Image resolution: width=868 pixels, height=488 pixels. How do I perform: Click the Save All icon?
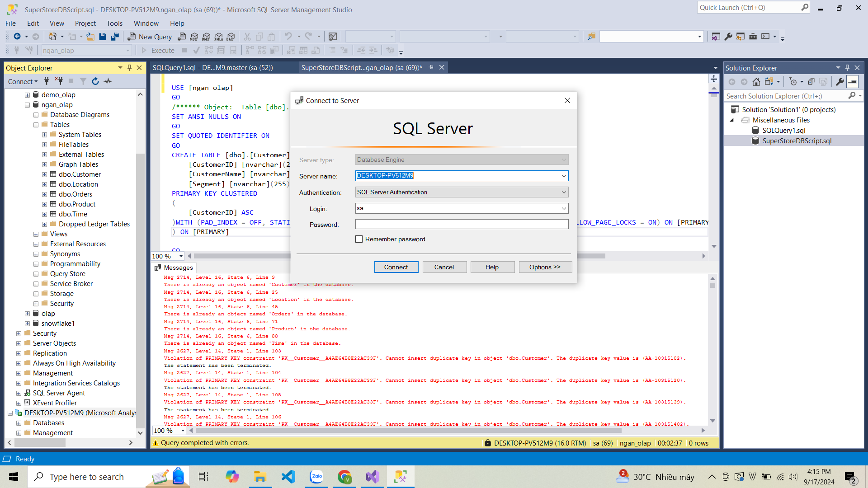115,37
